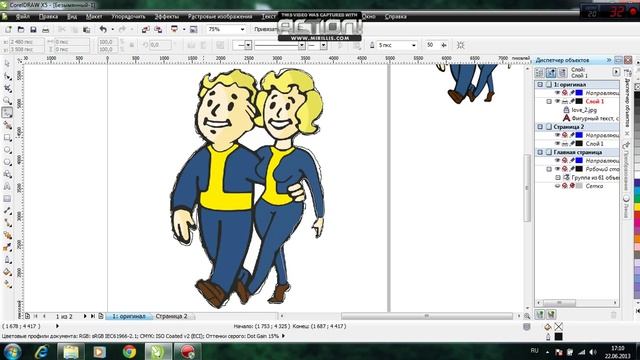Click the New master layer icon at docker bottom

pyautogui.click(x=551, y=314)
